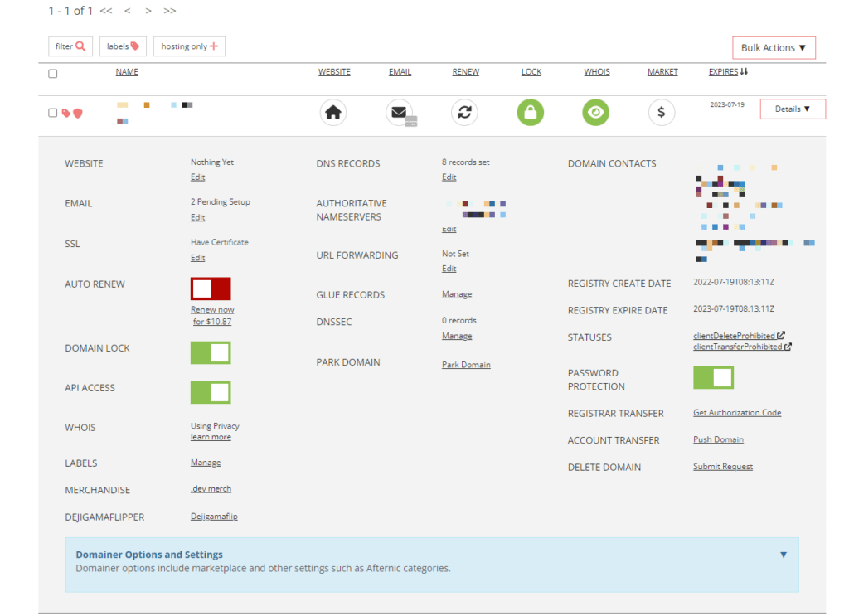Click the red shield icon beside domain
The height and width of the screenshot is (616, 849).
pyautogui.click(x=78, y=113)
